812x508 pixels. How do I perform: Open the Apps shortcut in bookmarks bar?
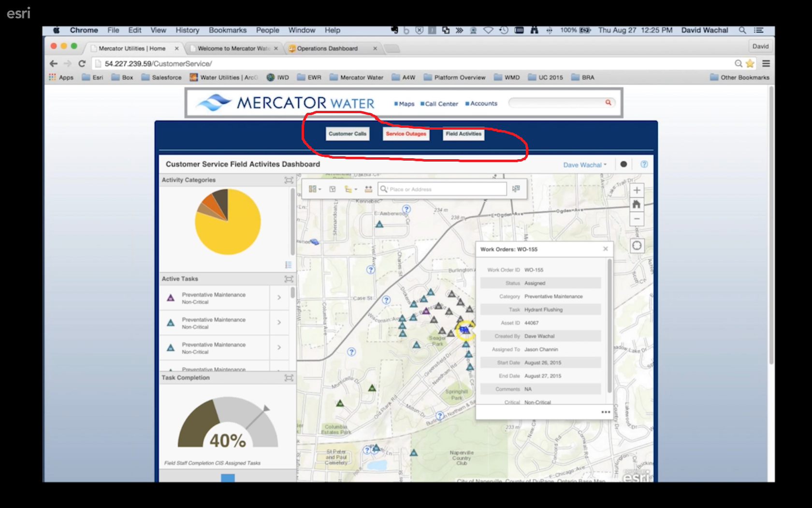61,77
